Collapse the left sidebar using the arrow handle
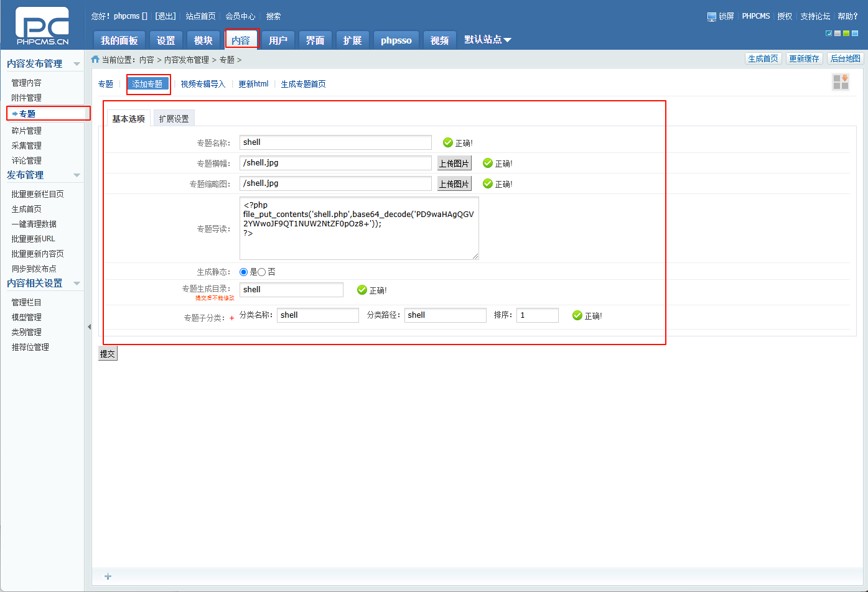The height and width of the screenshot is (592, 868). [x=88, y=326]
